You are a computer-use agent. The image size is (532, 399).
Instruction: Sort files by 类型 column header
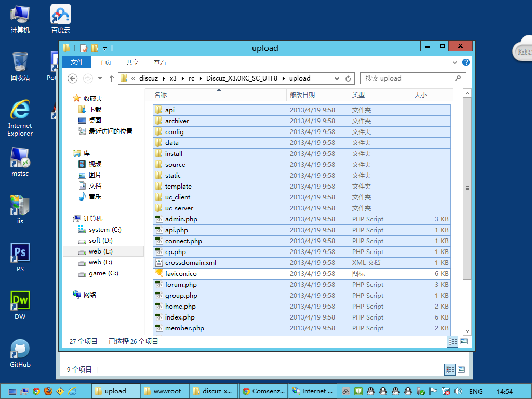click(380, 95)
